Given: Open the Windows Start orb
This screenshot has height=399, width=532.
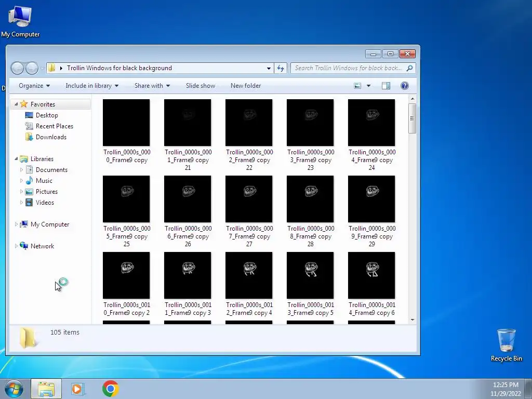Looking at the screenshot, I should (14, 389).
